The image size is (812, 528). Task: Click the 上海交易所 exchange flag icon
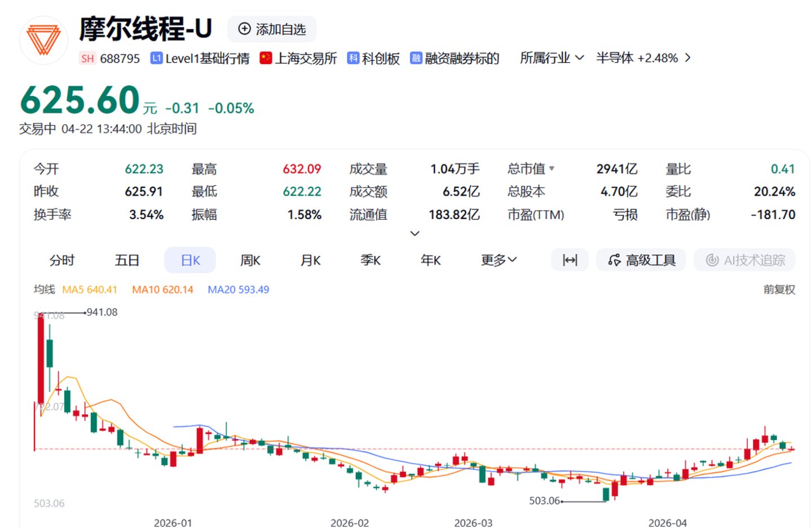[x=266, y=57]
